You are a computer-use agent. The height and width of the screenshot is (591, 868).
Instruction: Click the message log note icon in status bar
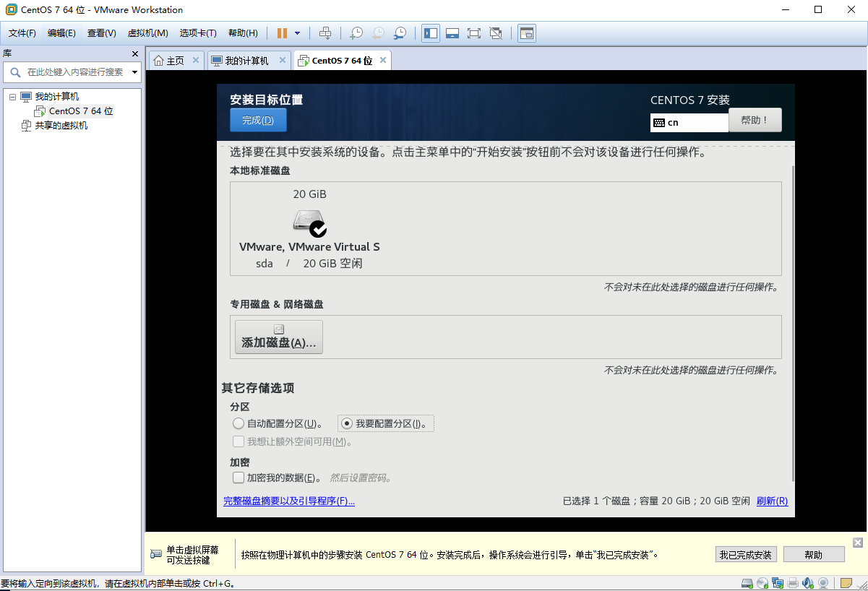point(846,582)
